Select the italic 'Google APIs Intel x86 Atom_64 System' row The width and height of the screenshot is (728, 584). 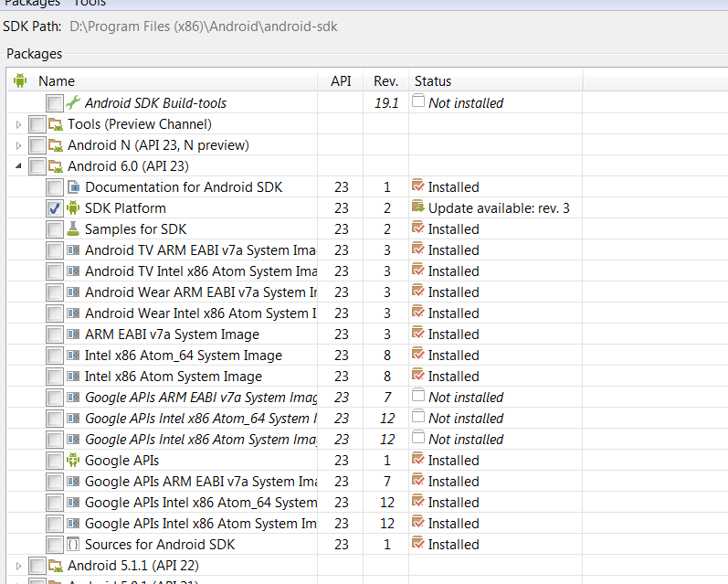[201, 419]
